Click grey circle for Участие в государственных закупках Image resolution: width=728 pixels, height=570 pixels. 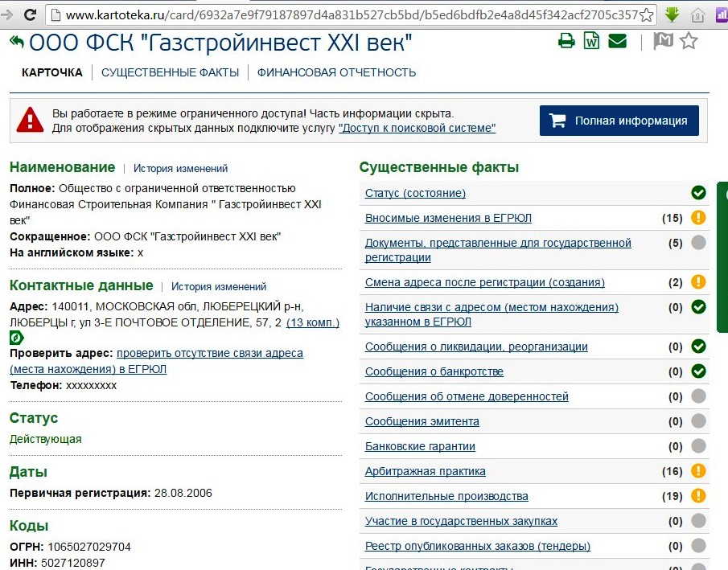(698, 520)
